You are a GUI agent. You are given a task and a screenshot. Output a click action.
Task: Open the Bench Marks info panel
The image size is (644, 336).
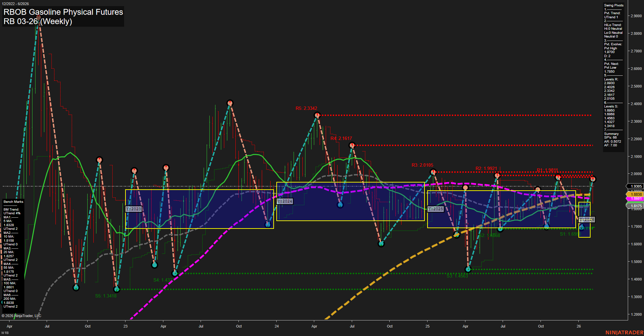coord(13,201)
